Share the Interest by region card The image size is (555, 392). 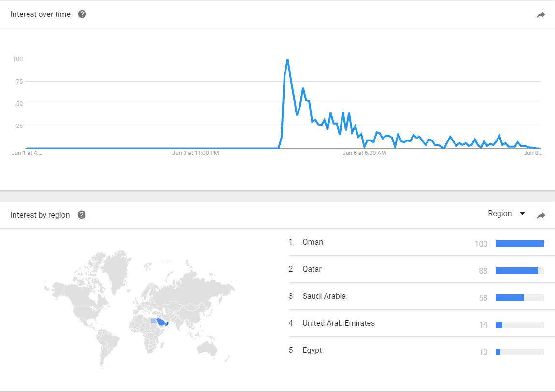pos(541,216)
